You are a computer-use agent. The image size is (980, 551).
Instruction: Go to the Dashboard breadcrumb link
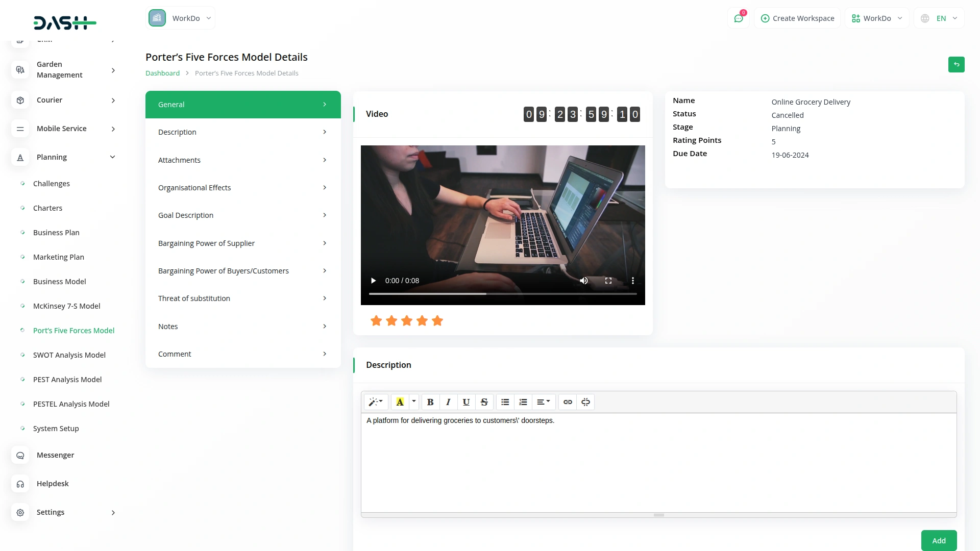[x=162, y=73]
